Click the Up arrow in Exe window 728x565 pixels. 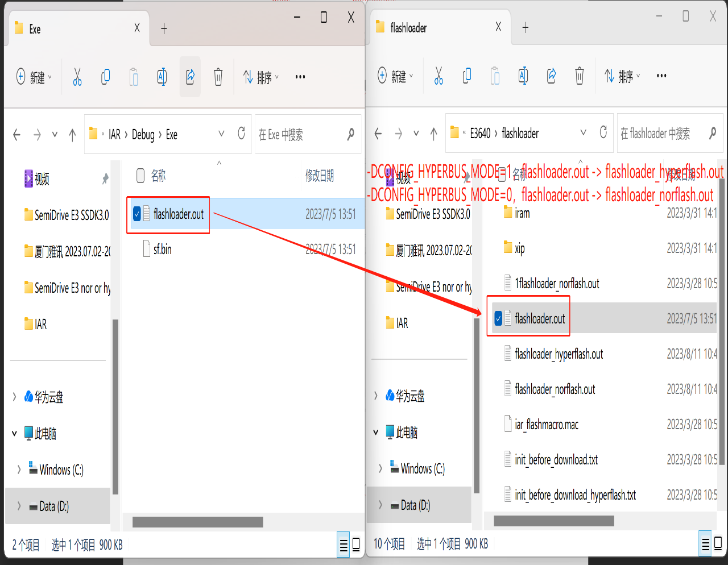72,135
